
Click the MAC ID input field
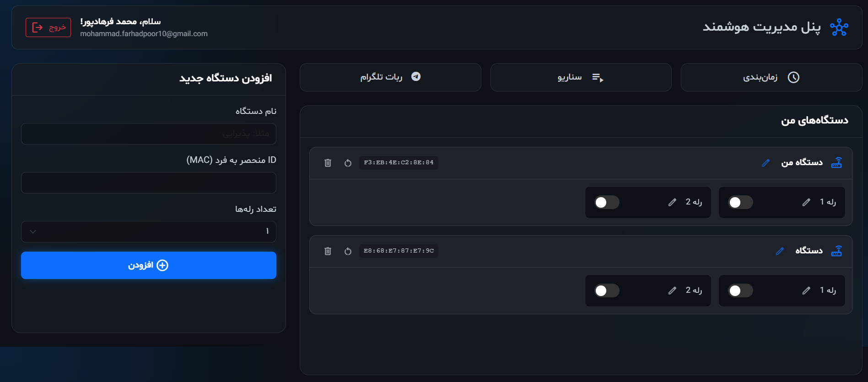(149, 183)
